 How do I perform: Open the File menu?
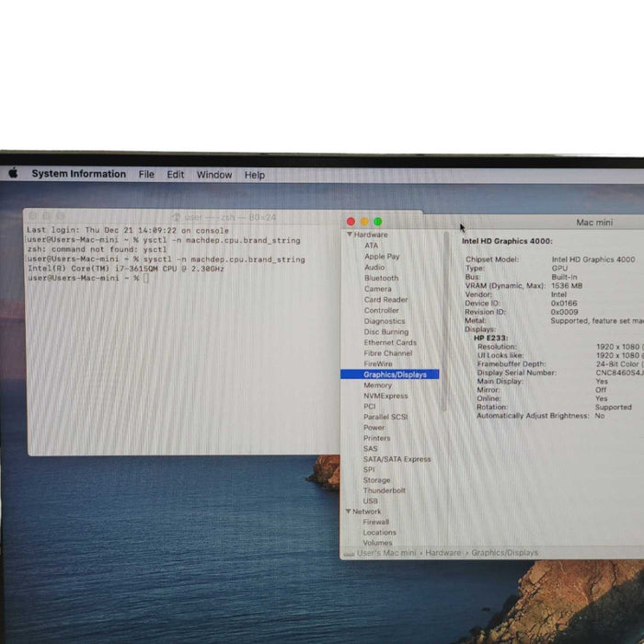coord(146,175)
